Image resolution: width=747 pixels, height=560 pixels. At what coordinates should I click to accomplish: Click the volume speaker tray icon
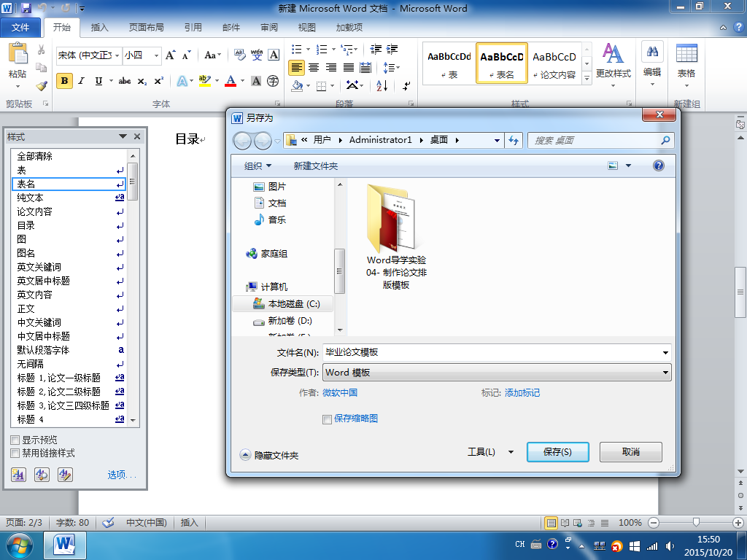click(670, 546)
